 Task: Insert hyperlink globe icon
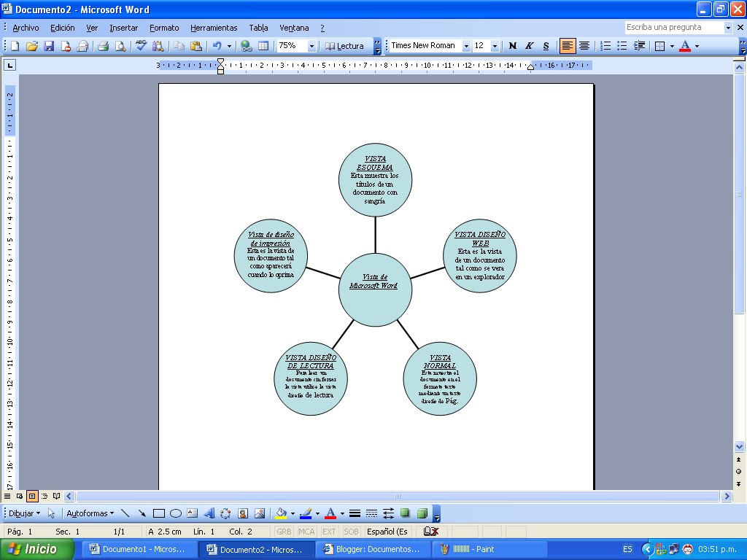(x=247, y=46)
